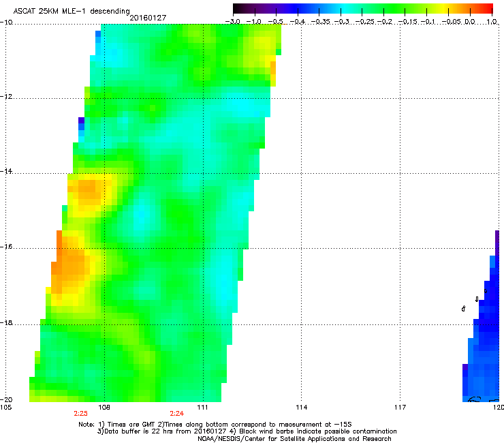Click the "-16" latitude axis label
The height and width of the screenshot is (443, 504).
click(x=6, y=247)
